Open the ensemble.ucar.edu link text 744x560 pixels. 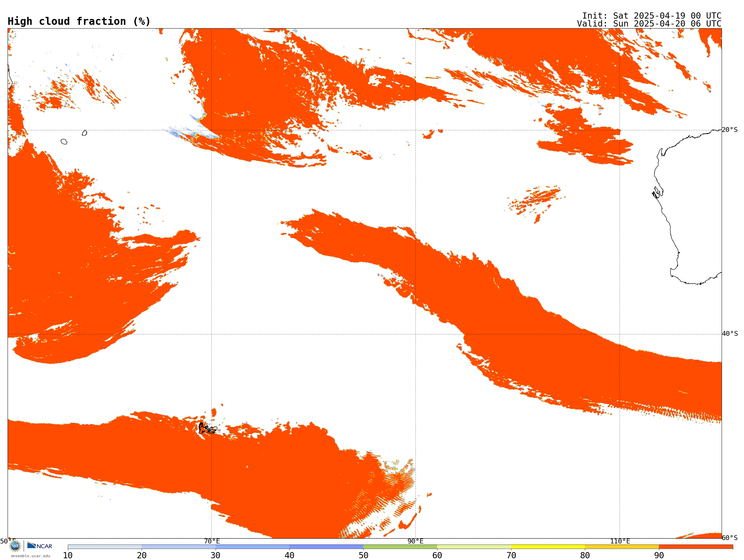click(31, 556)
